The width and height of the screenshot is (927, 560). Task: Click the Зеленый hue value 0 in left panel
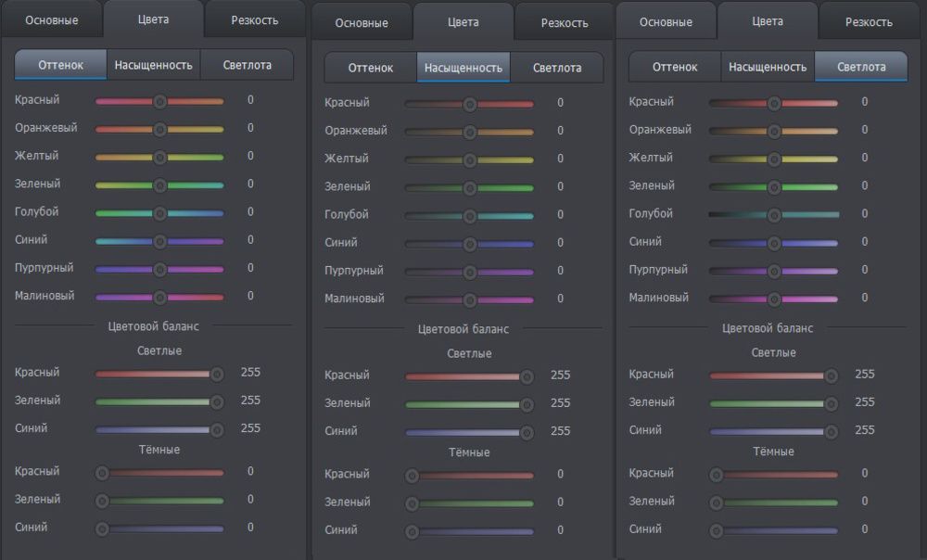click(250, 184)
